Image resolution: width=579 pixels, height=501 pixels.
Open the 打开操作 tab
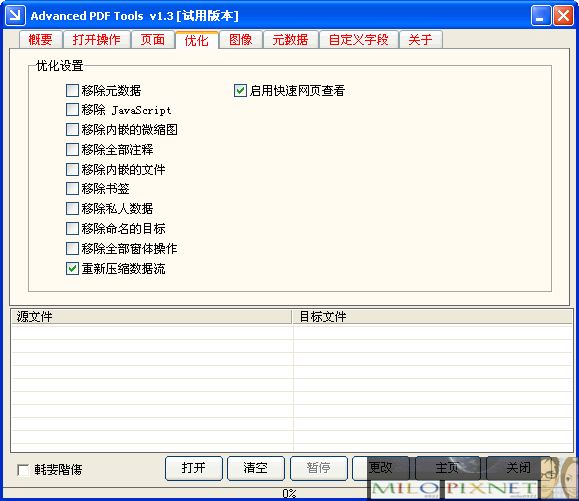coord(96,40)
